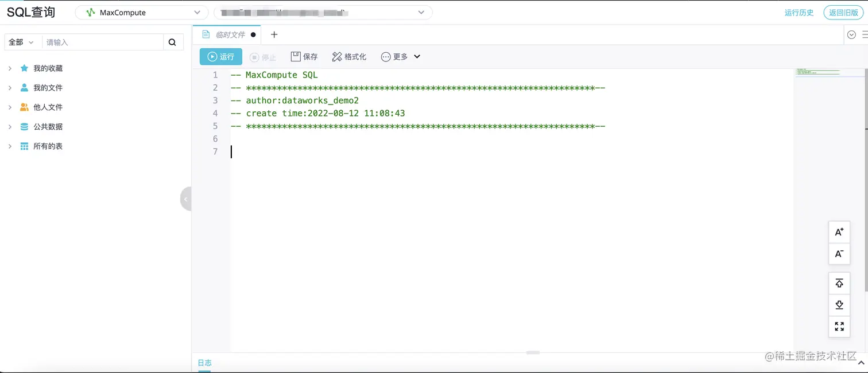Open the circled chevron tab list icon
Screen dimensions: 868x373
[x=851, y=35]
